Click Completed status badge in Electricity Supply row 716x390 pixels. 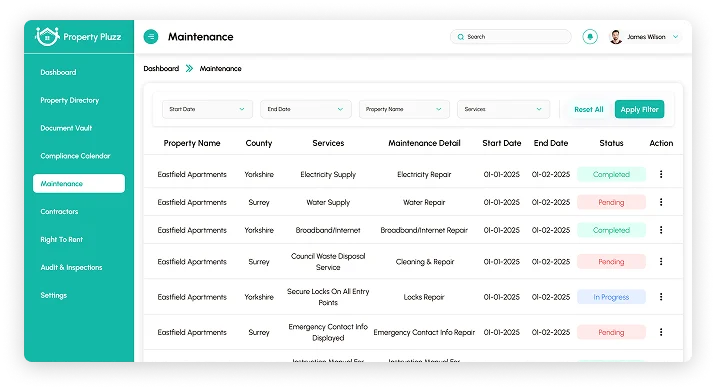pyautogui.click(x=611, y=174)
